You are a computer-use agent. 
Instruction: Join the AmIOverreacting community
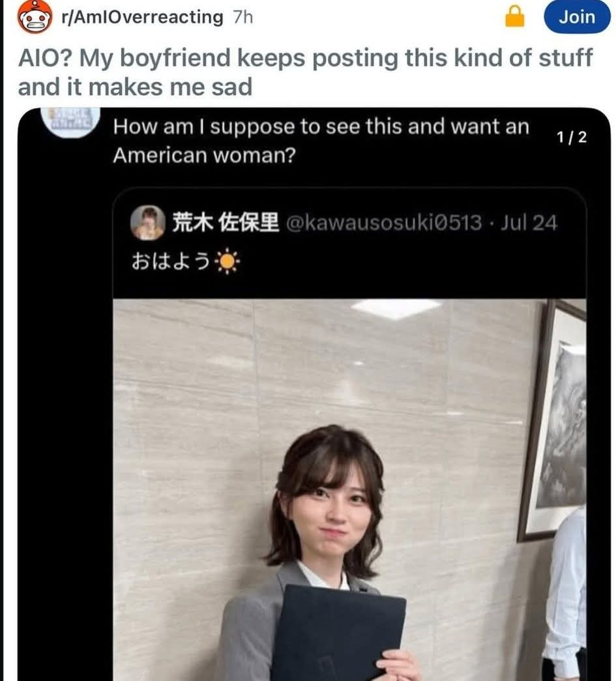pyautogui.click(x=577, y=16)
